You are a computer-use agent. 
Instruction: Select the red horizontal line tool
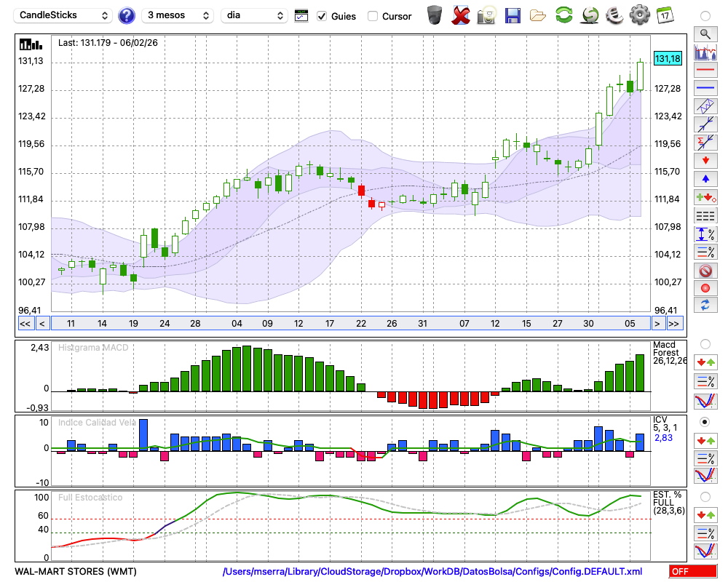click(x=705, y=71)
